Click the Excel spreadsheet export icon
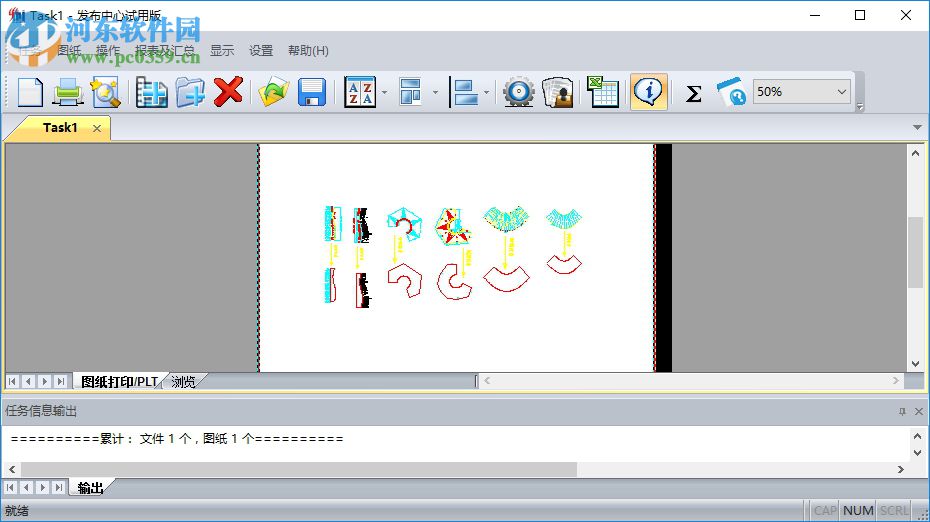The image size is (930, 522). click(603, 92)
